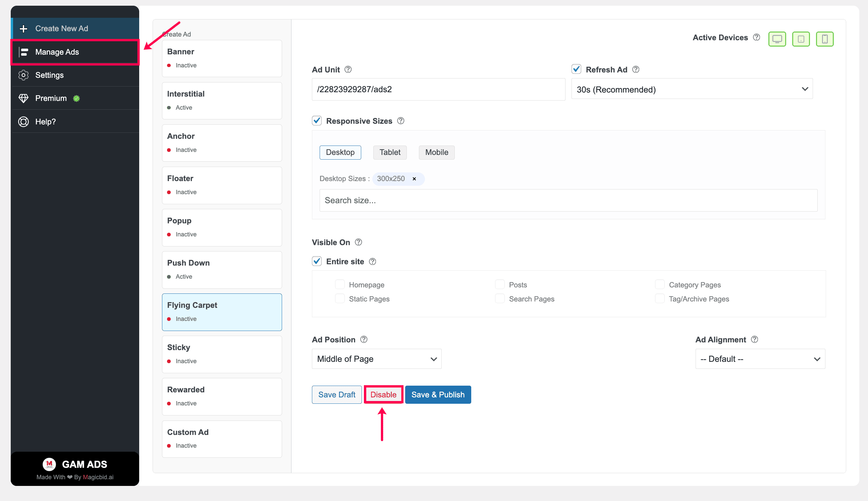
Task: Open the Ad Alignment dropdown
Action: 760,359
